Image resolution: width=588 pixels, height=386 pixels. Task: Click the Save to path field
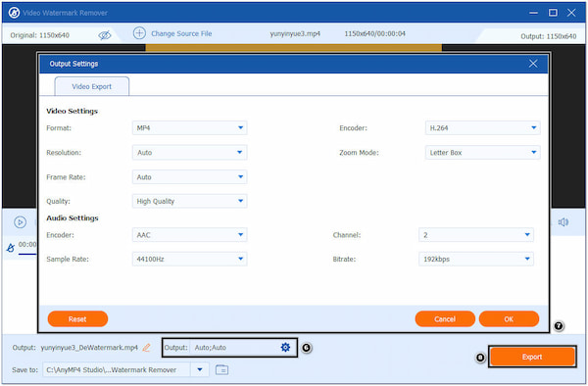[117, 369]
